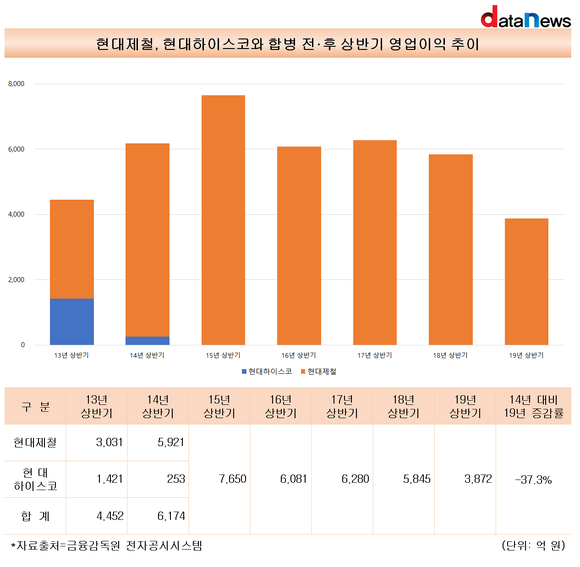Click the 19년 상반기 table header

(465, 406)
